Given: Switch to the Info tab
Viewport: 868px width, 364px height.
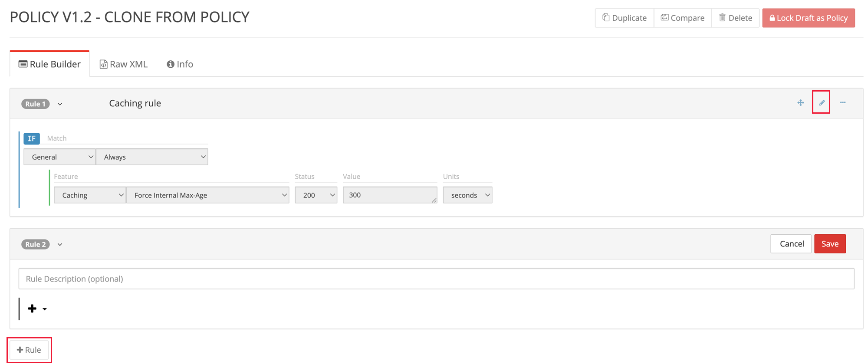Looking at the screenshot, I should tap(180, 64).
